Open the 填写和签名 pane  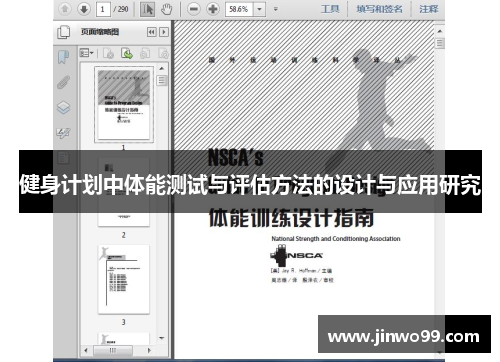click(x=379, y=9)
